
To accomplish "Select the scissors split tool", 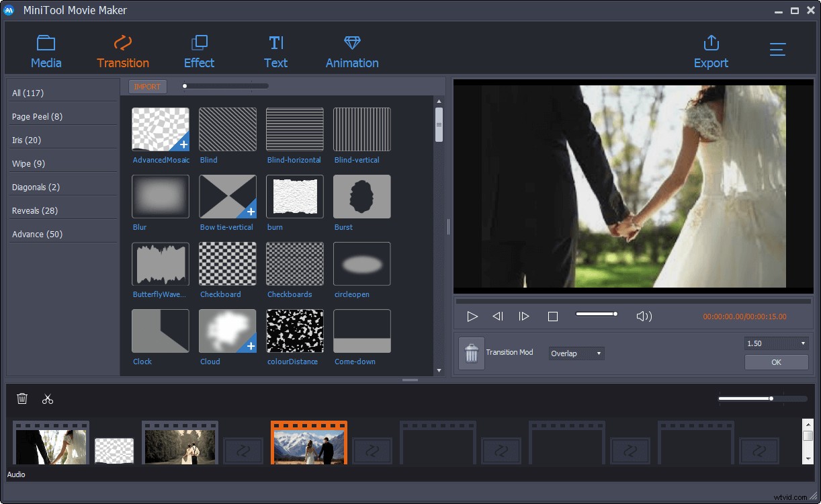I will point(47,398).
